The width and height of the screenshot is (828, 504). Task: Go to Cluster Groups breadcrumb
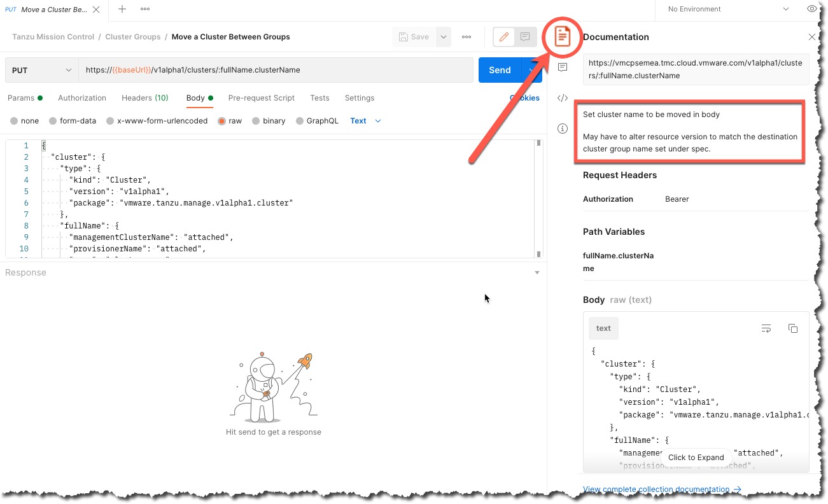pos(133,37)
